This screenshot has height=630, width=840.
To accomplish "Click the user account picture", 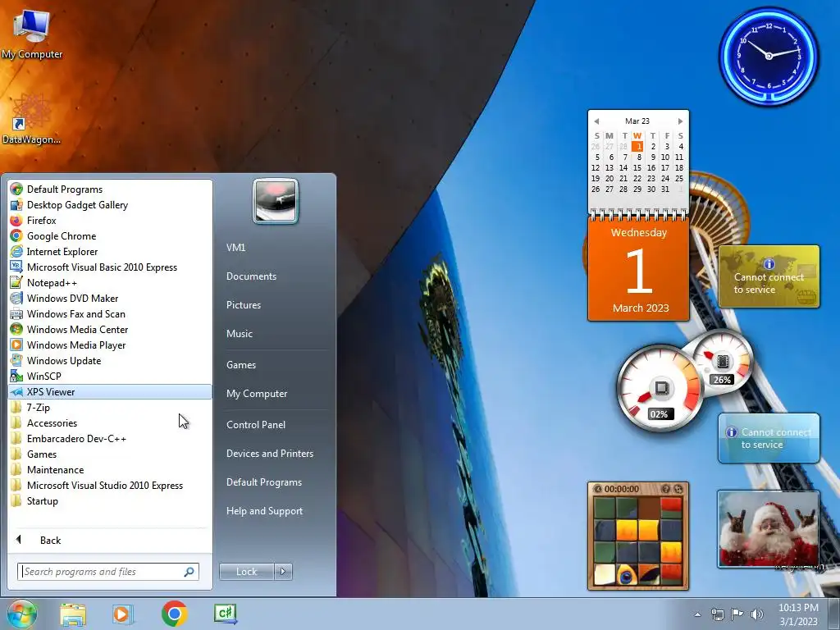I will click(x=276, y=201).
